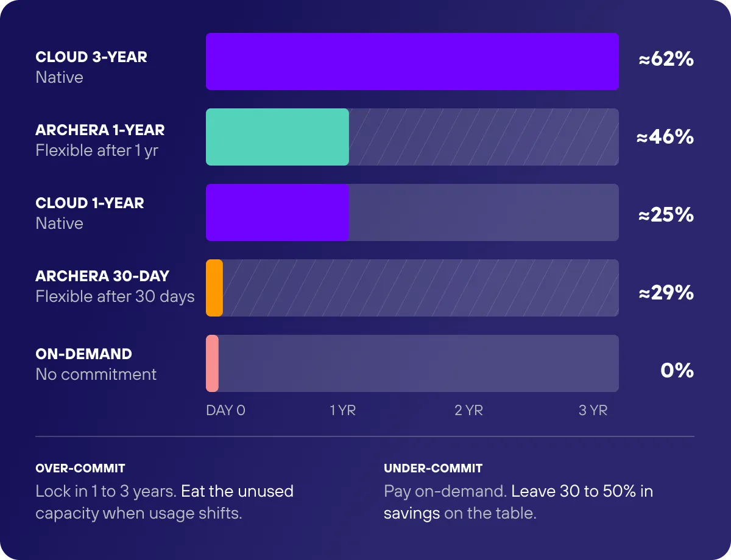Select the ARCHERA 1-YEAR label
This screenshot has height=560, width=731.
point(101,130)
